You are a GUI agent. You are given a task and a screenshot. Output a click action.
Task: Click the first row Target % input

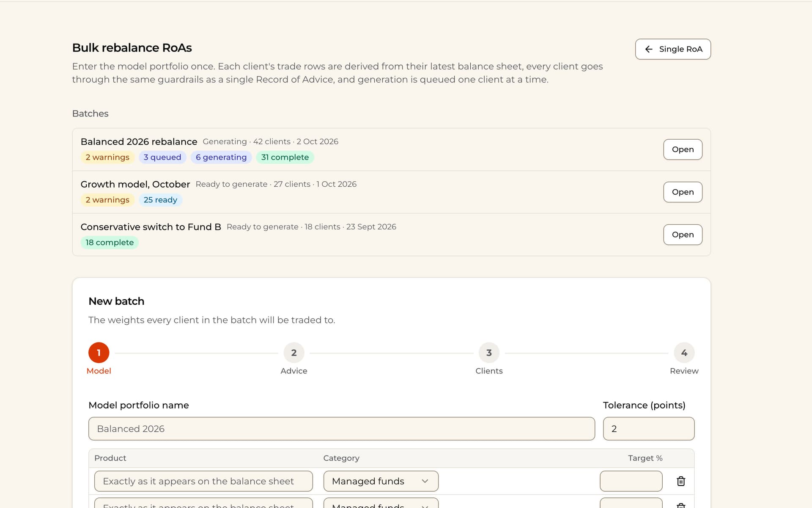[631, 481]
